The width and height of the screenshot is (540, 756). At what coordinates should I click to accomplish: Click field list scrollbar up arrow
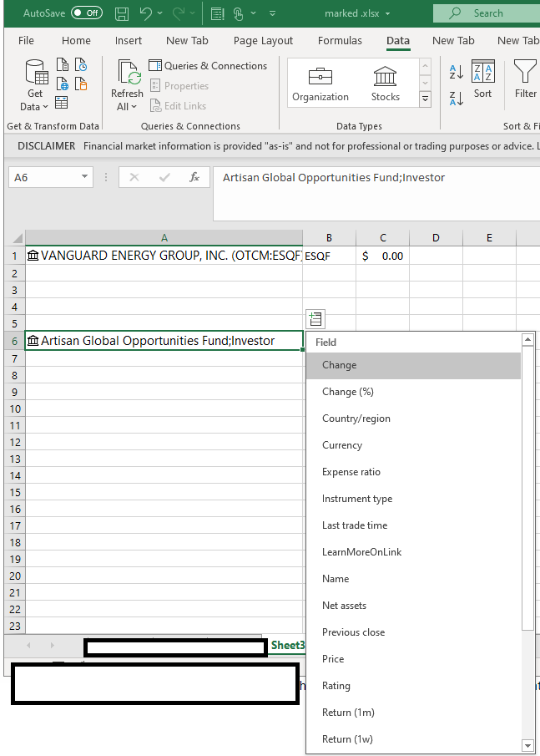click(528, 339)
